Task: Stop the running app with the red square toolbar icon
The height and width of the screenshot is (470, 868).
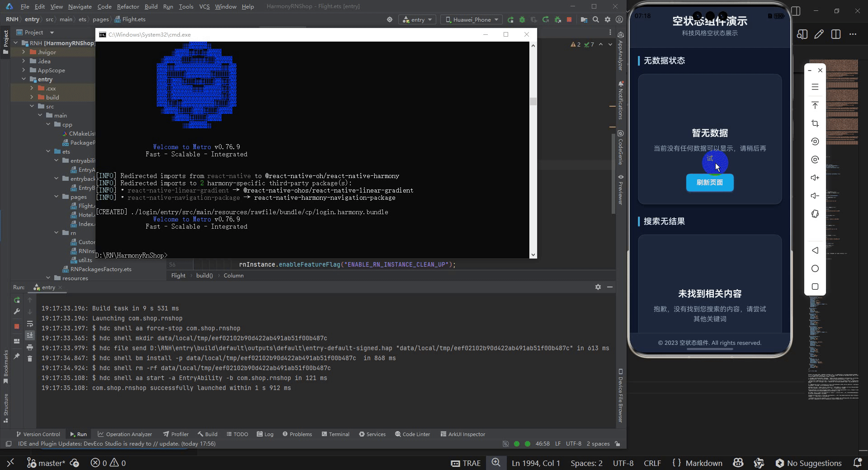Action: point(569,19)
